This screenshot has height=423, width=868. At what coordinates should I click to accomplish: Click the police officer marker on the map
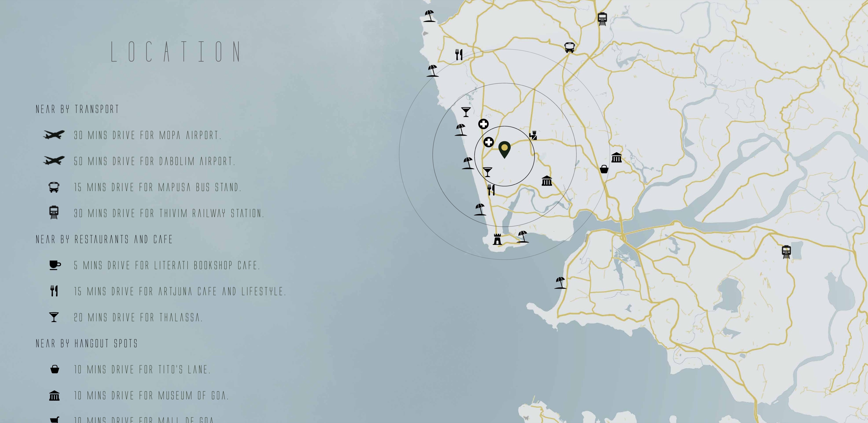pos(533,135)
